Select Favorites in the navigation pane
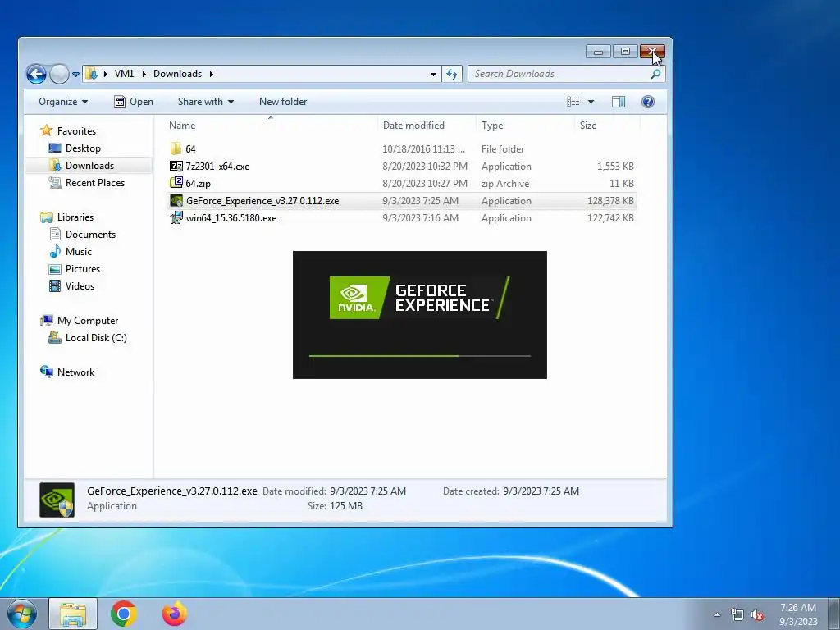 [76, 131]
